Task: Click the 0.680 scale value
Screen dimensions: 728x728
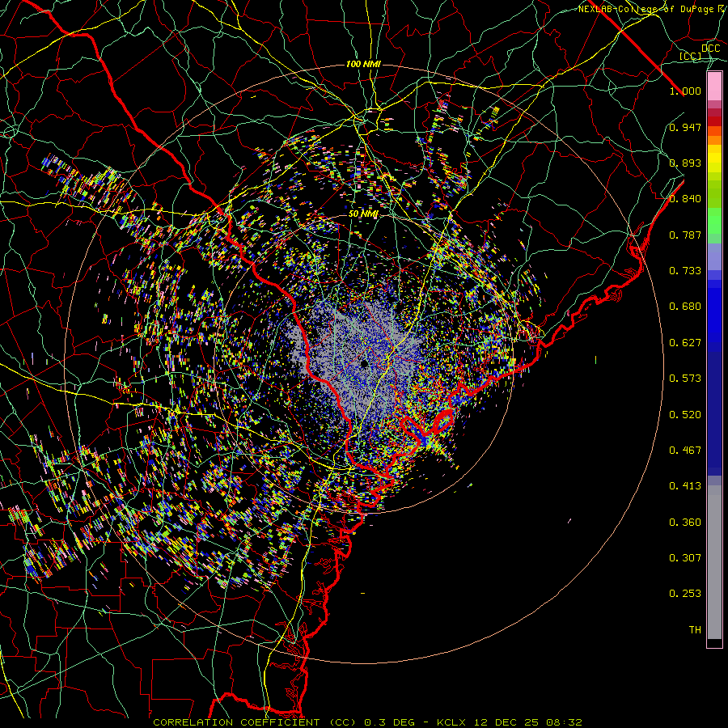Action: pyautogui.click(x=685, y=307)
